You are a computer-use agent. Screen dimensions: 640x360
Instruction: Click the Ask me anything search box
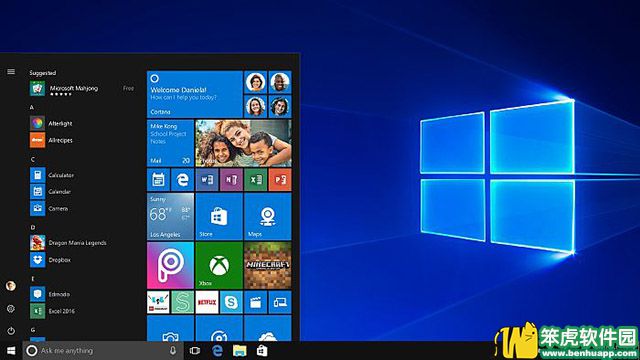102,351
